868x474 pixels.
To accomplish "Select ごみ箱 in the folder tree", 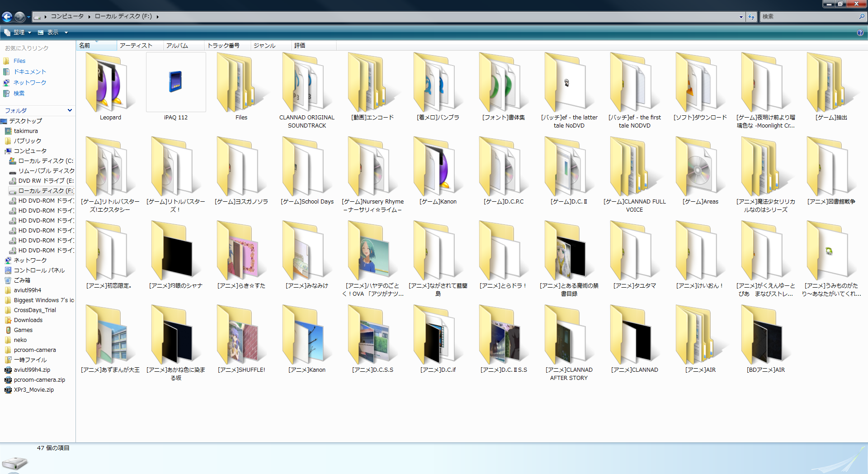I will tap(22, 280).
